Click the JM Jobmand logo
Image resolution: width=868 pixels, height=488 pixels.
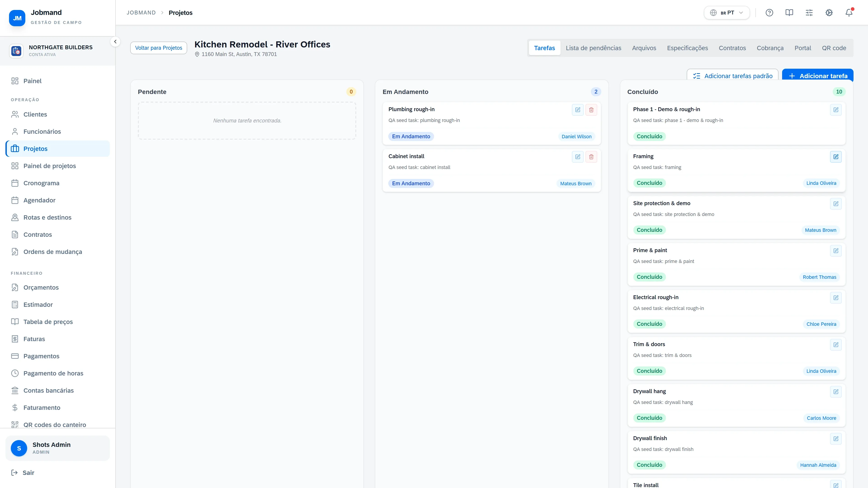[x=17, y=18]
